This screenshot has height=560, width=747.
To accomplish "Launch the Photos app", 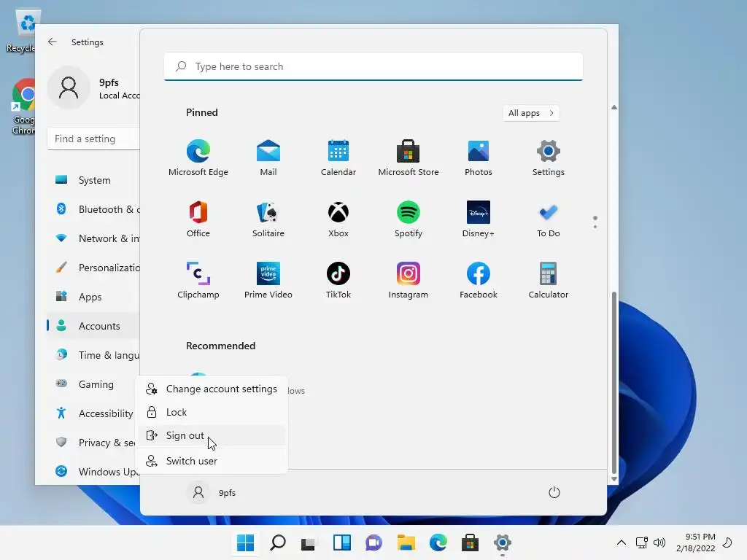I will [479, 157].
